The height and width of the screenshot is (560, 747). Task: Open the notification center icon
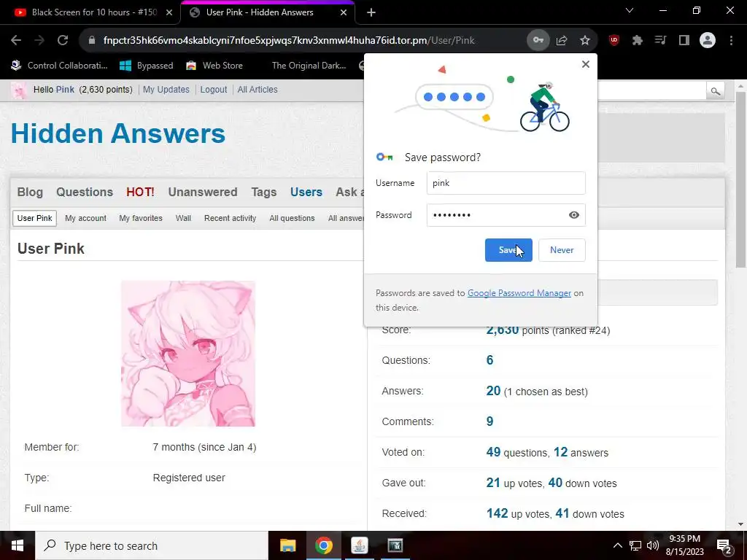click(x=724, y=546)
